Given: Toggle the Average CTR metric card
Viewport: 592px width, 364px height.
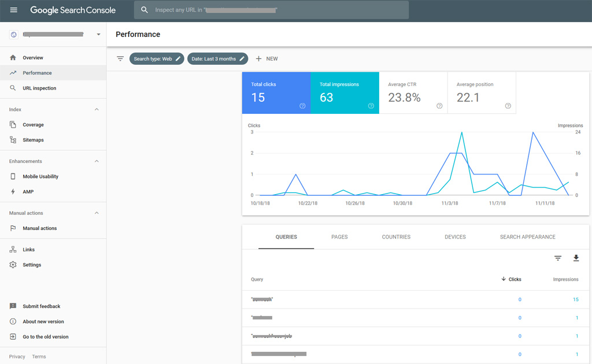Looking at the screenshot, I should pyautogui.click(x=413, y=93).
